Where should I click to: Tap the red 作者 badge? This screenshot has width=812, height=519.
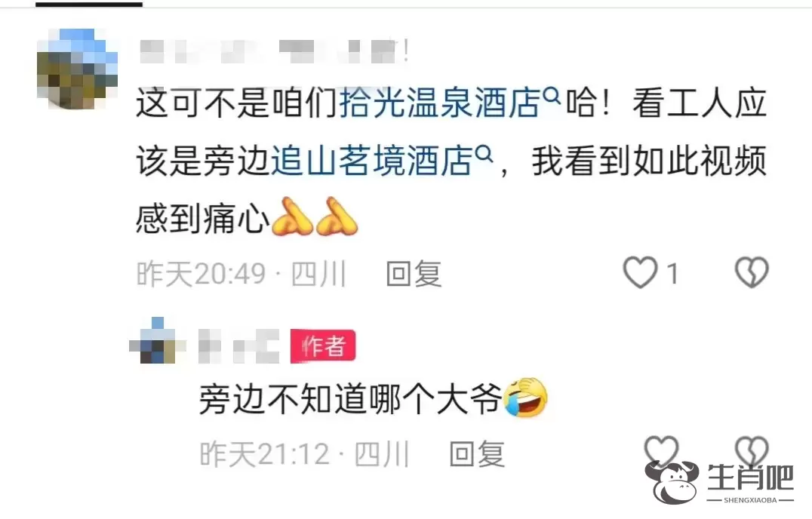(323, 346)
